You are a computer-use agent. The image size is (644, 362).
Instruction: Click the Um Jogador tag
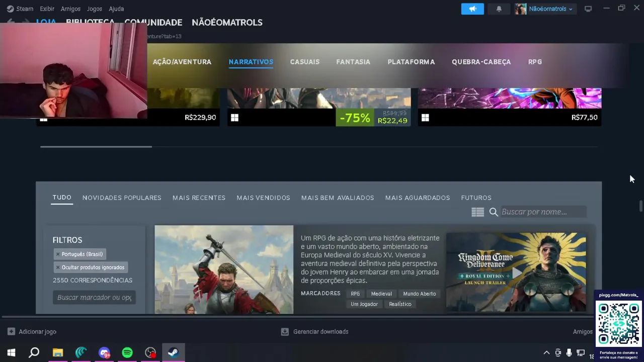click(x=364, y=304)
